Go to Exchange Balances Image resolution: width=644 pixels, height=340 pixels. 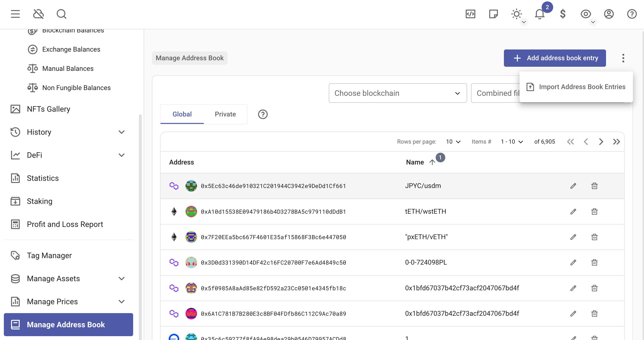pyautogui.click(x=71, y=49)
